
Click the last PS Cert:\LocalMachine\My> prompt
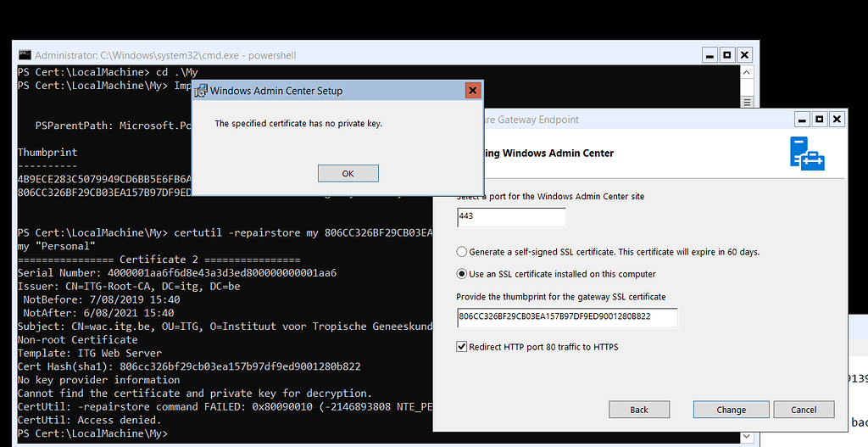pos(92,433)
